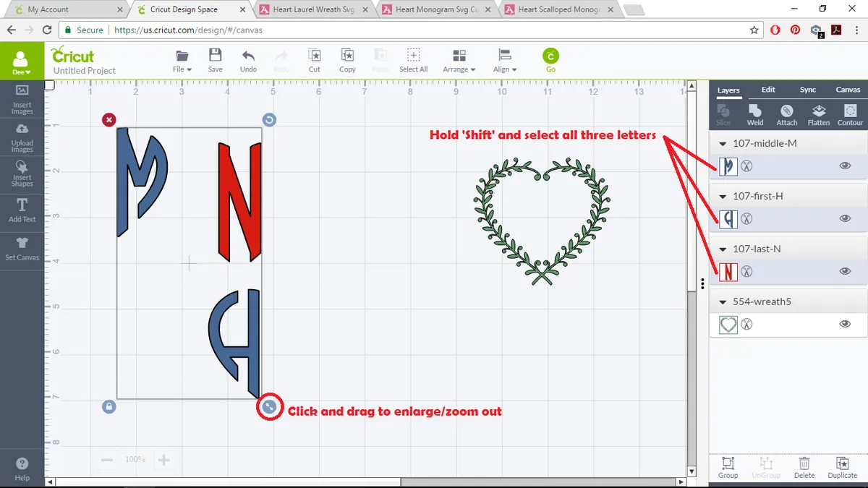Open the File menu in the toolbar
Viewport: 868px width, 488px height.
pyautogui.click(x=182, y=61)
